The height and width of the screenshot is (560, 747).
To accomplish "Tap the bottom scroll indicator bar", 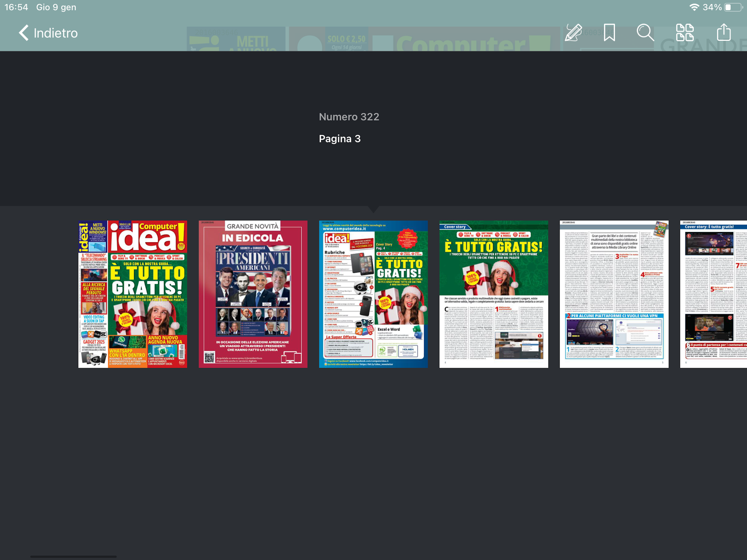I will 73,556.
